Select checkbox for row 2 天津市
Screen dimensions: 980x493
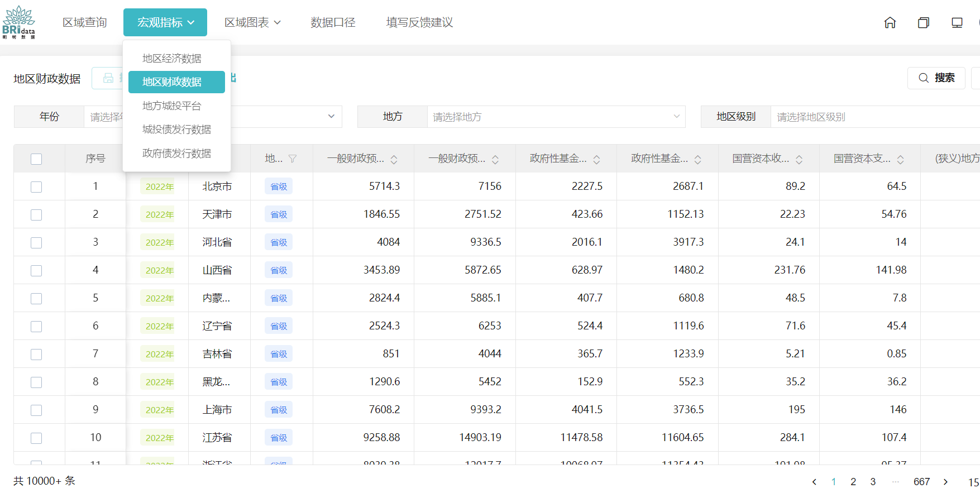(x=36, y=215)
